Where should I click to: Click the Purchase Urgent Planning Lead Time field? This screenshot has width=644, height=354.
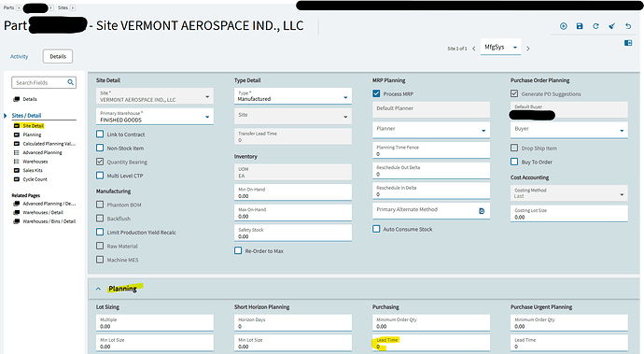click(569, 343)
